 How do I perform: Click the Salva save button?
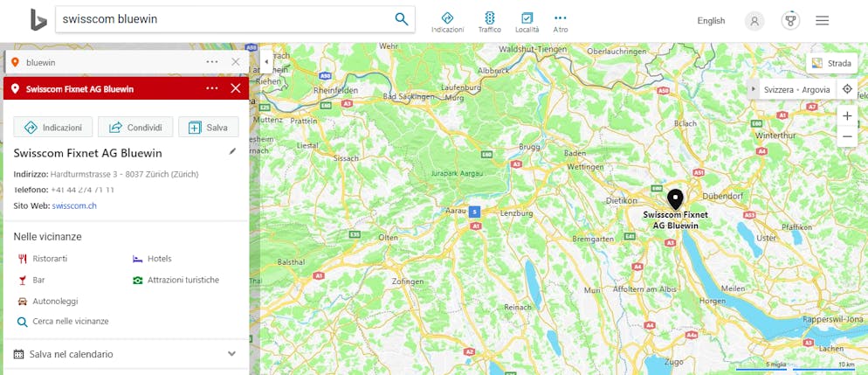[209, 128]
